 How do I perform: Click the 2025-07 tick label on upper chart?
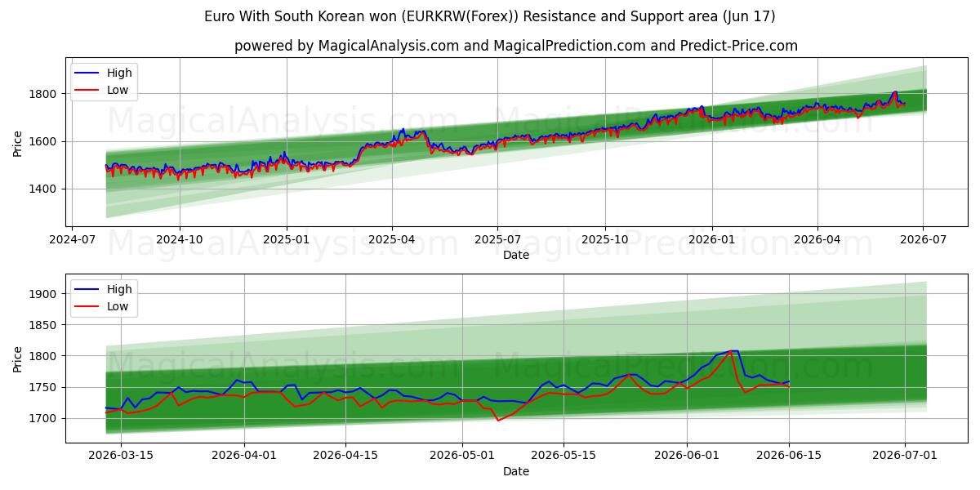[x=498, y=240]
